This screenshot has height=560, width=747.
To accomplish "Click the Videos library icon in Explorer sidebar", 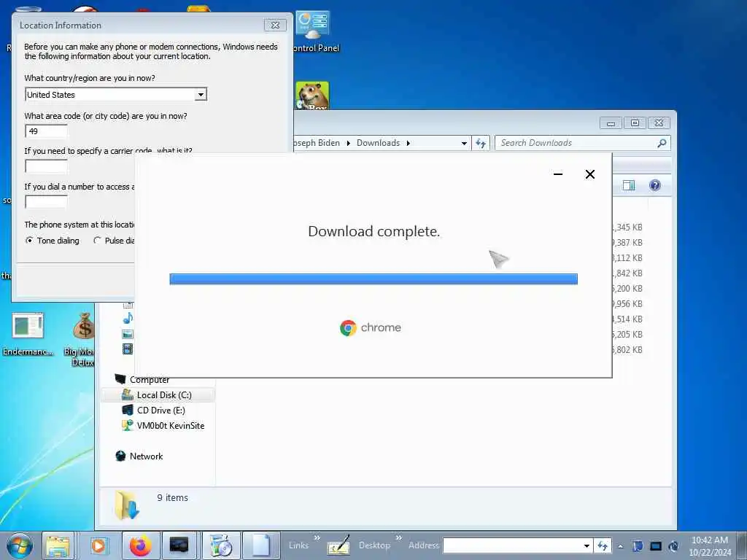I will [127, 349].
